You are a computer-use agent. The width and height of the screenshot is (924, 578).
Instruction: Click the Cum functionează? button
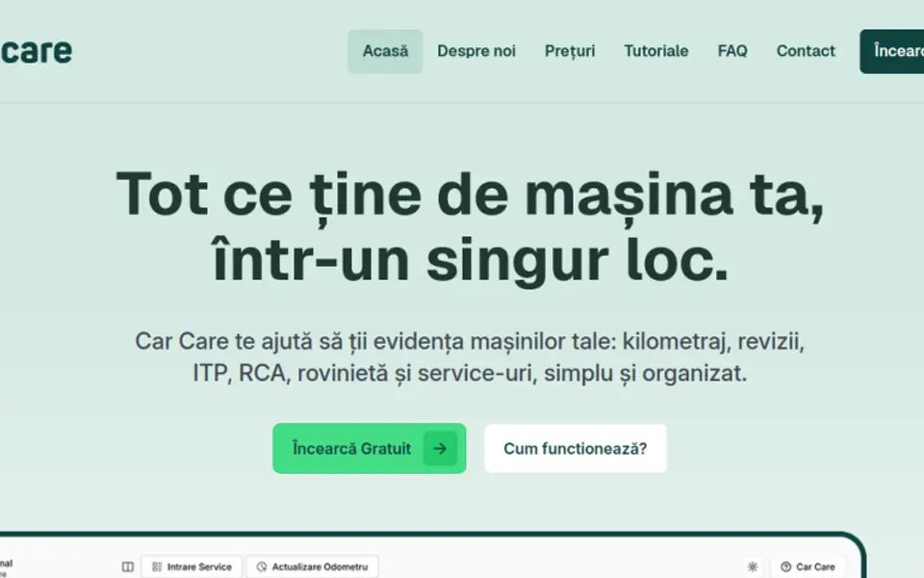[576, 448]
